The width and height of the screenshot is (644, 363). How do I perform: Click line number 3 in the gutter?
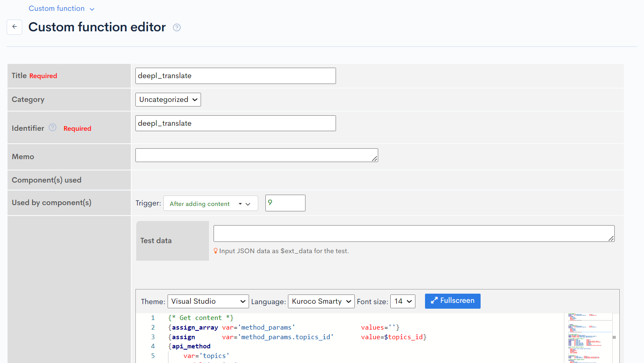tap(153, 337)
